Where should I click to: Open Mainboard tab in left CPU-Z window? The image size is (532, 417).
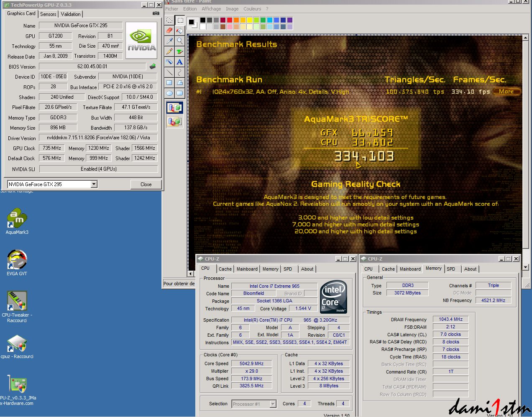247,269
